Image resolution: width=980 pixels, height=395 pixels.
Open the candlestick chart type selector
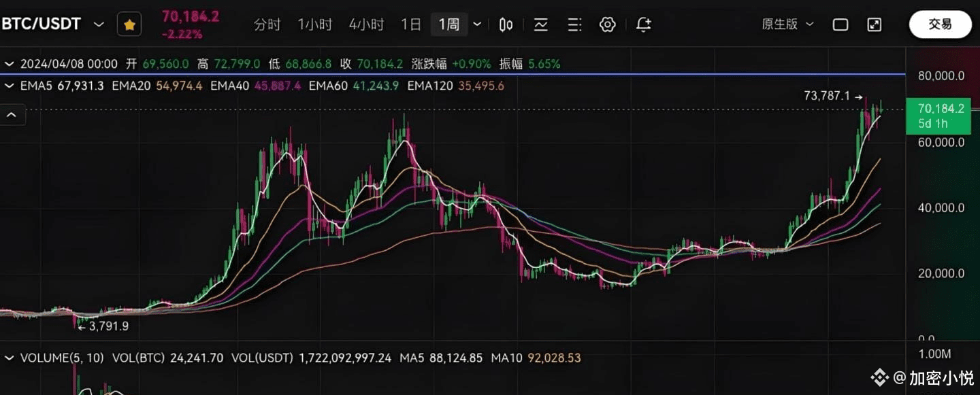[x=506, y=24]
